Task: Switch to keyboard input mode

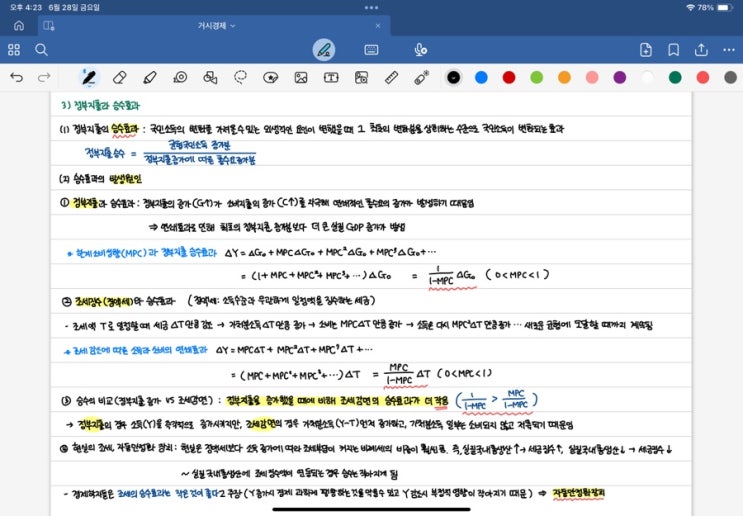Action: pyautogui.click(x=371, y=50)
